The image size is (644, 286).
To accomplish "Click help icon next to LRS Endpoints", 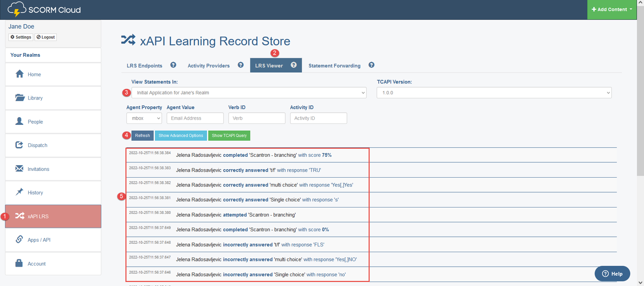I will pos(173,65).
